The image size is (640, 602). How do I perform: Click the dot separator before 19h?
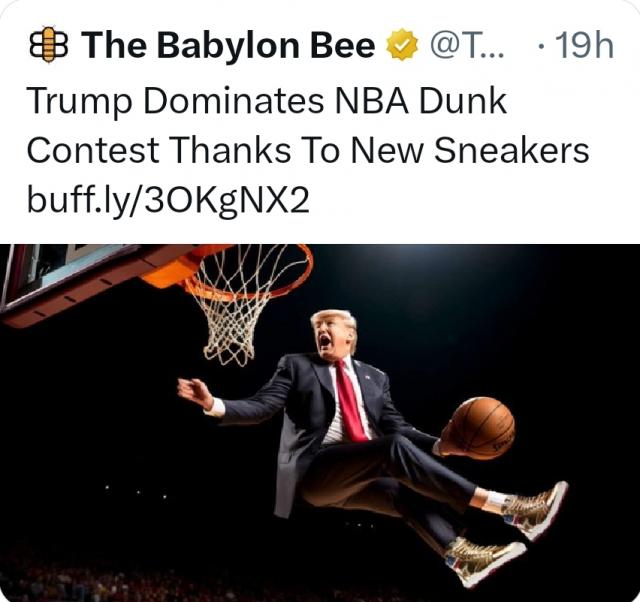click(x=541, y=46)
